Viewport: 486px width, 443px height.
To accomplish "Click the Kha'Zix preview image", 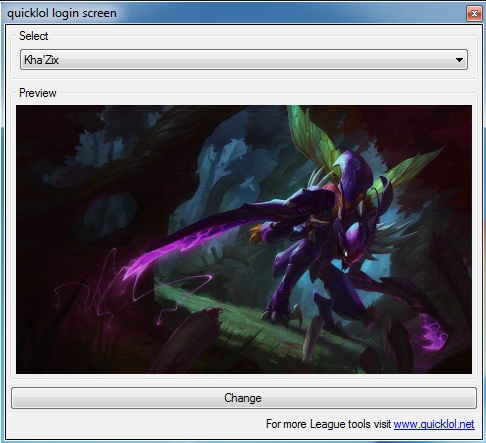I will point(244,239).
